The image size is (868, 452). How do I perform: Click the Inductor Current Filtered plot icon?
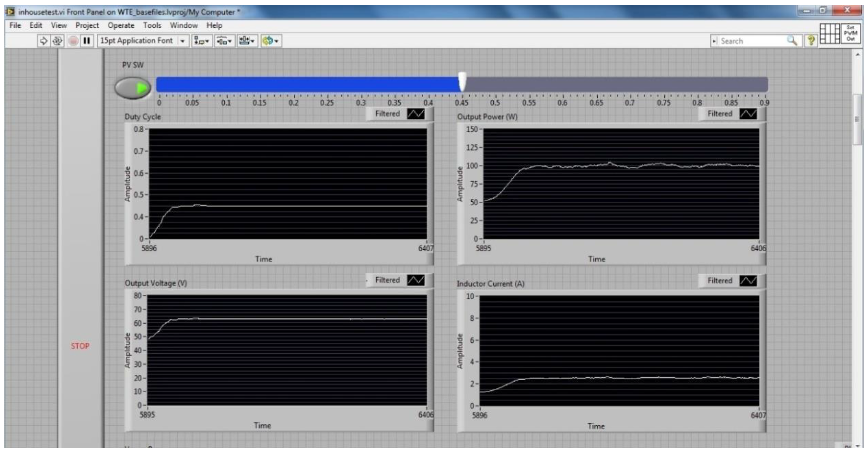pyautogui.click(x=748, y=281)
